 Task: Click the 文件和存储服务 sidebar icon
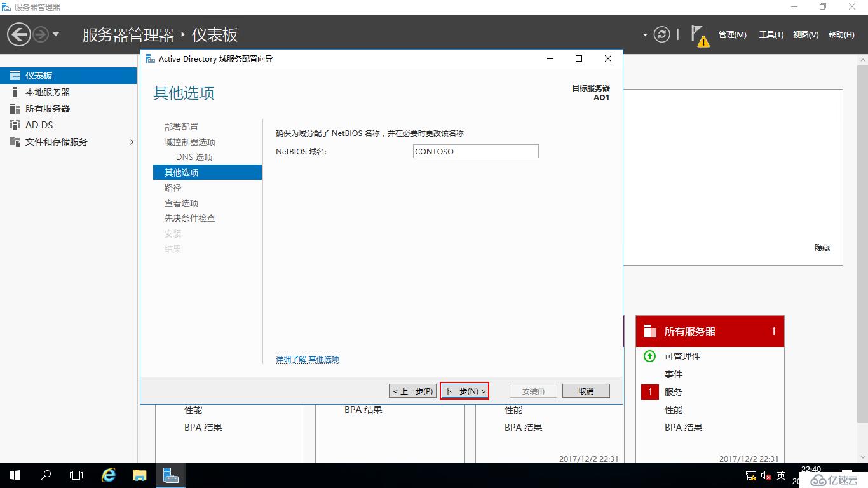tap(15, 142)
